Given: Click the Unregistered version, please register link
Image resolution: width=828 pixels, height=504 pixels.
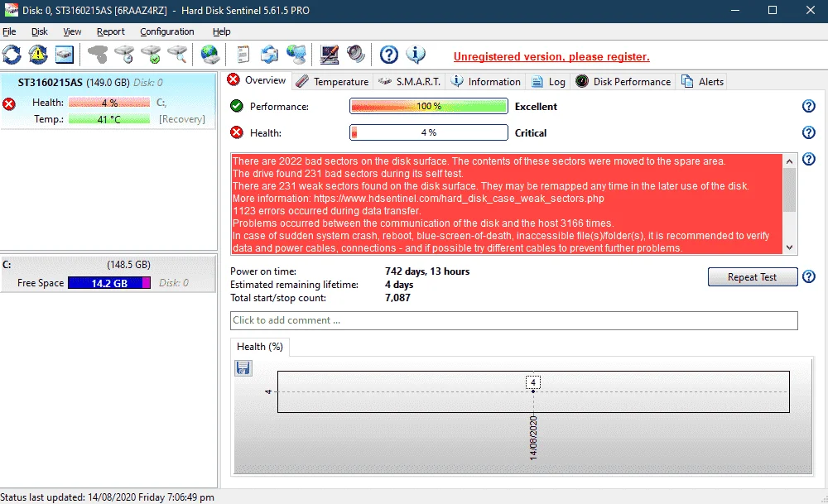Looking at the screenshot, I should (x=551, y=57).
